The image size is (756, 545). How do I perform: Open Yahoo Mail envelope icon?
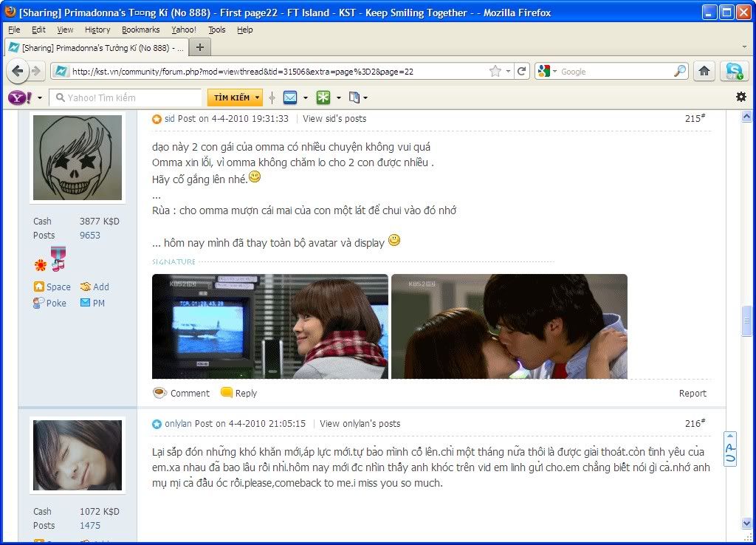coord(290,97)
